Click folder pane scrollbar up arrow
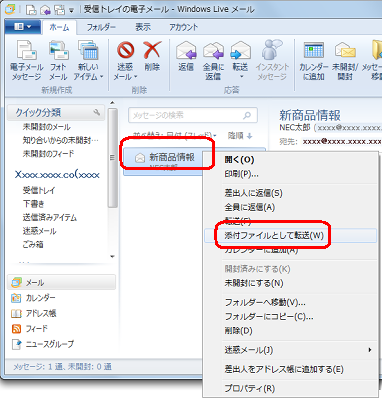 point(113,103)
